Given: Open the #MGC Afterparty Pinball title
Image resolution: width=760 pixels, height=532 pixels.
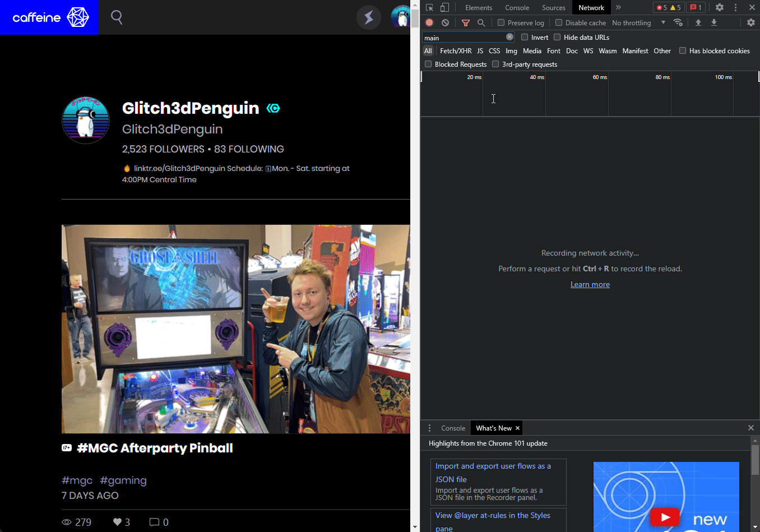Looking at the screenshot, I should click(155, 448).
